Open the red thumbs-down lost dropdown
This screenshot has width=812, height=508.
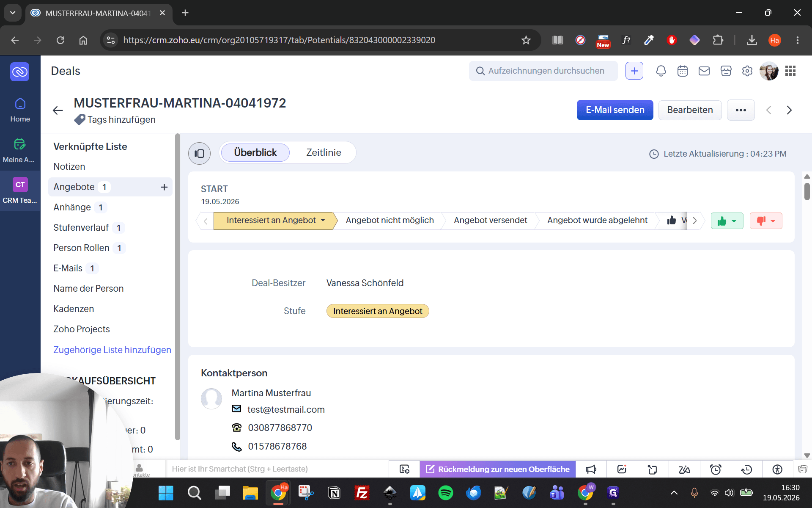point(766,221)
